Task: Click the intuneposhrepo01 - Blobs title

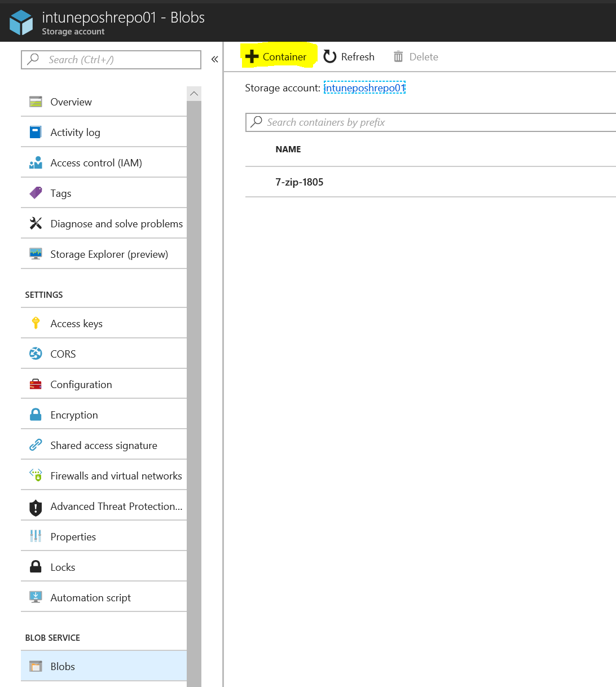Action: 123,17
